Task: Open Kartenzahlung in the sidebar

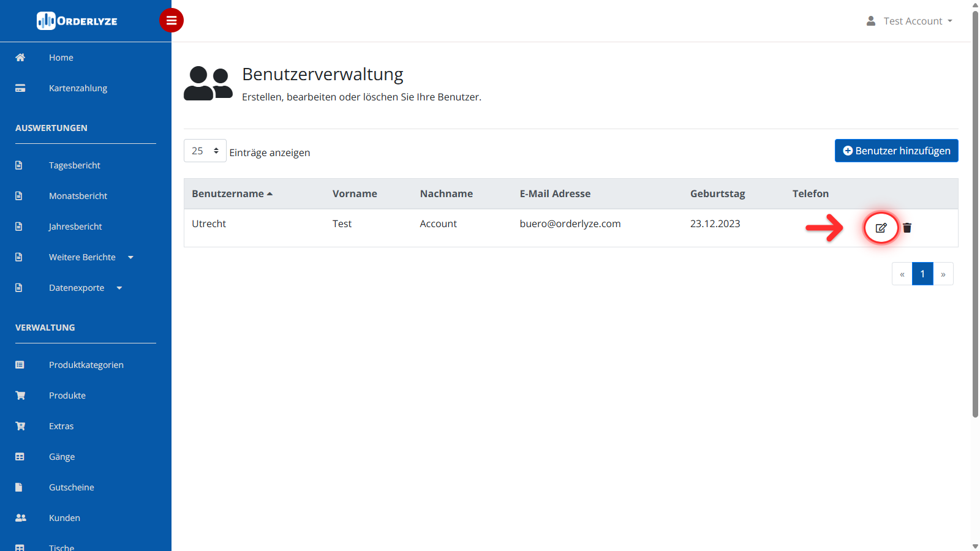Action: pos(78,88)
